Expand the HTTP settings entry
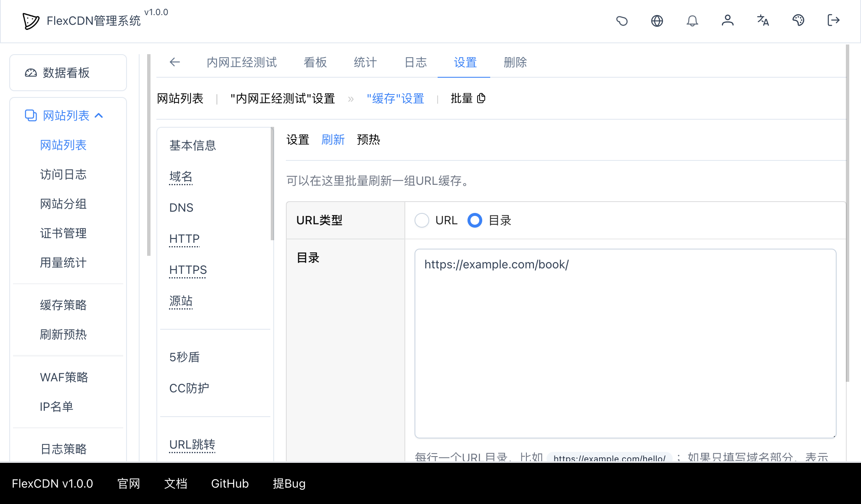 (x=184, y=239)
